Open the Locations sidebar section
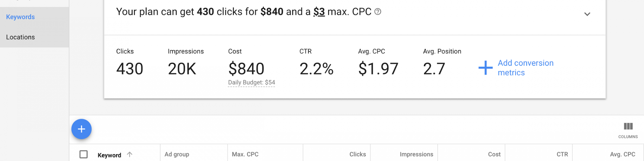 pyautogui.click(x=20, y=37)
